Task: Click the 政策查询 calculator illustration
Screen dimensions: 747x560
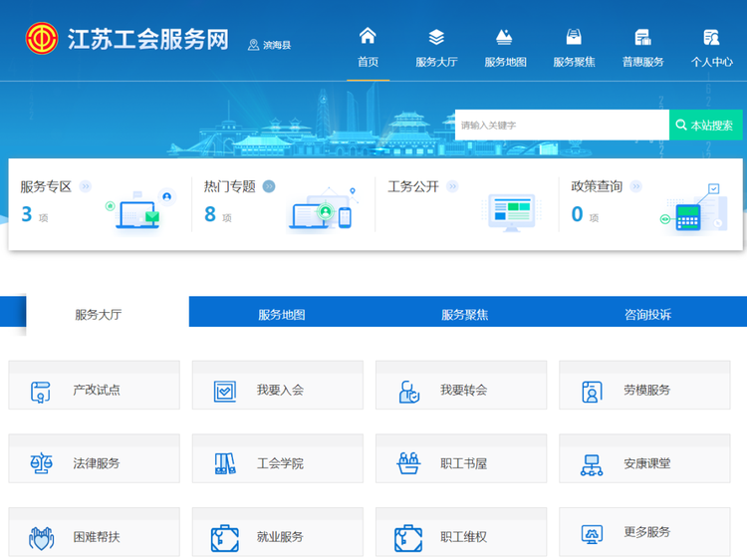Action: pos(694,208)
